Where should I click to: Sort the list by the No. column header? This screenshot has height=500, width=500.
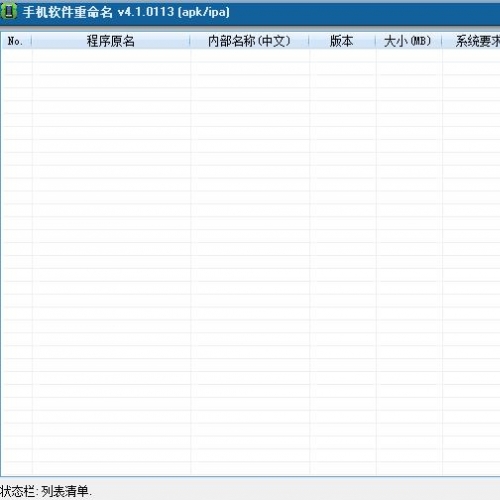tap(17, 41)
